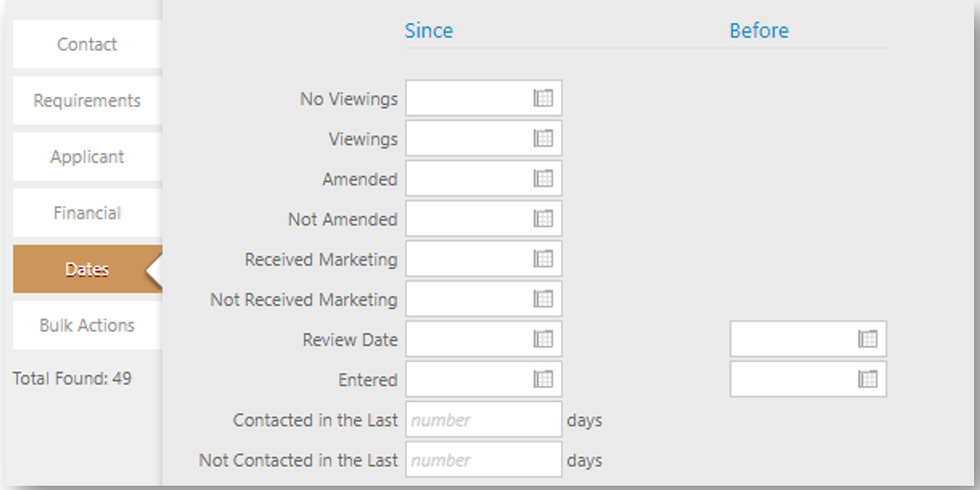The width and height of the screenshot is (980, 490).
Task: Open the Bulk Actions tab
Action: tap(87, 325)
